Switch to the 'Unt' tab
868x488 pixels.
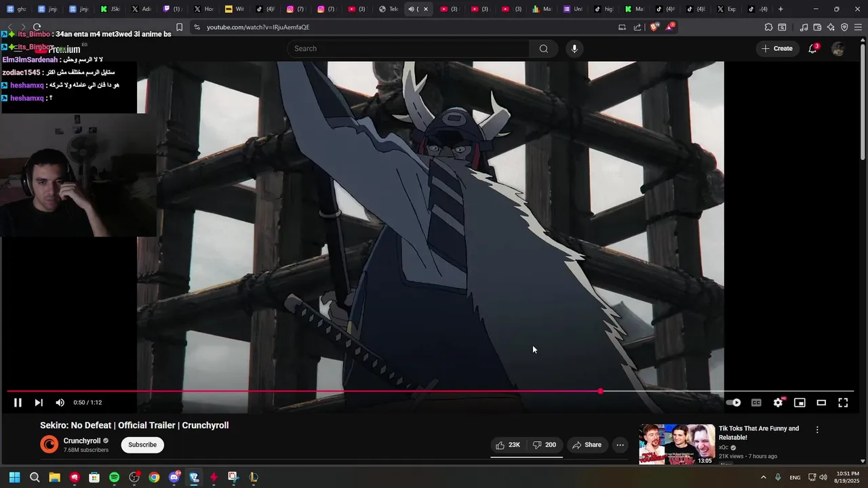pos(573,9)
